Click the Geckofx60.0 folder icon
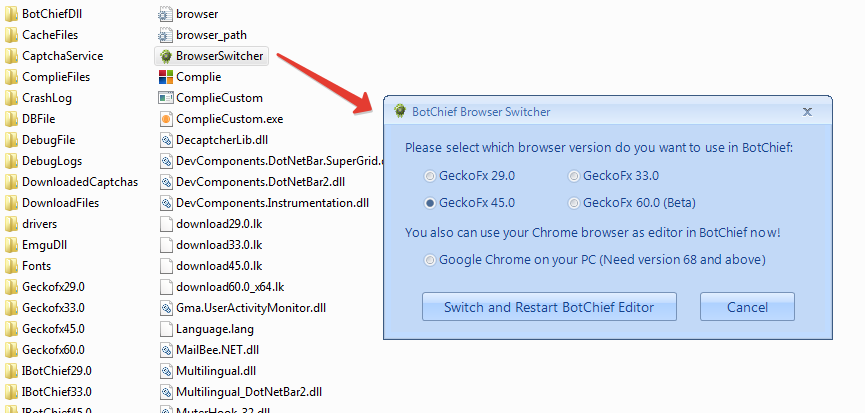The width and height of the screenshot is (865, 413). (12, 350)
